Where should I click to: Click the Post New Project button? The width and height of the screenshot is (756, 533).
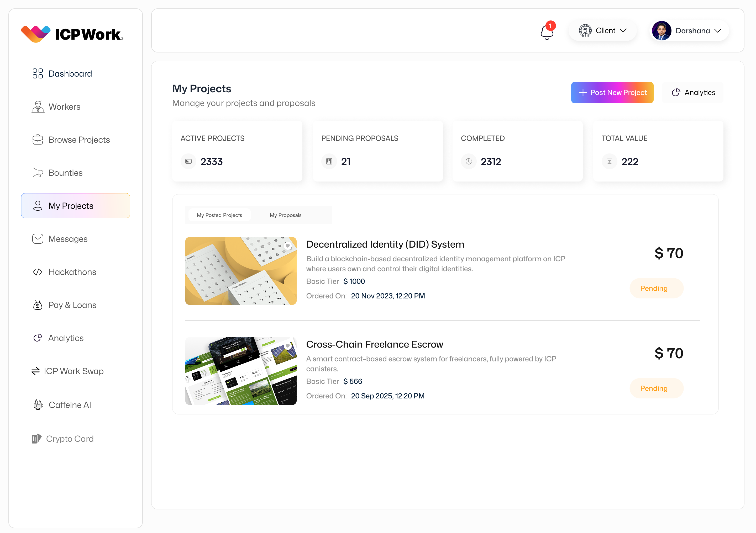pos(612,92)
